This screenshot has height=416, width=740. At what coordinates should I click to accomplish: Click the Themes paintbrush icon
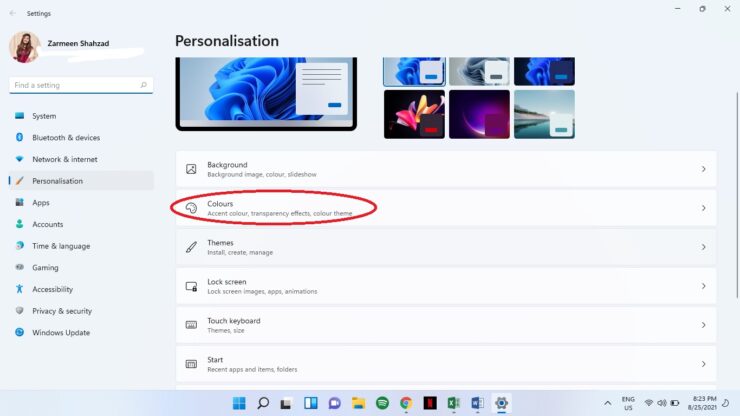click(191, 247)
